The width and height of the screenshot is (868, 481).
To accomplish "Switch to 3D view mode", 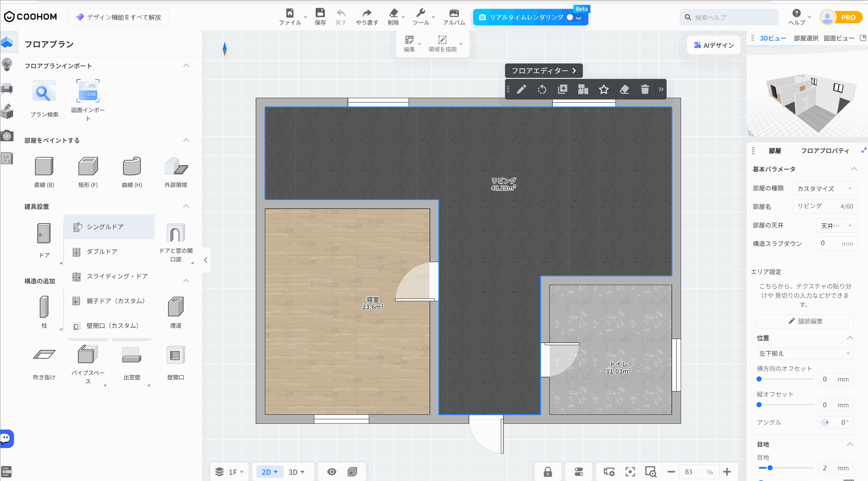I will [296, 472].
